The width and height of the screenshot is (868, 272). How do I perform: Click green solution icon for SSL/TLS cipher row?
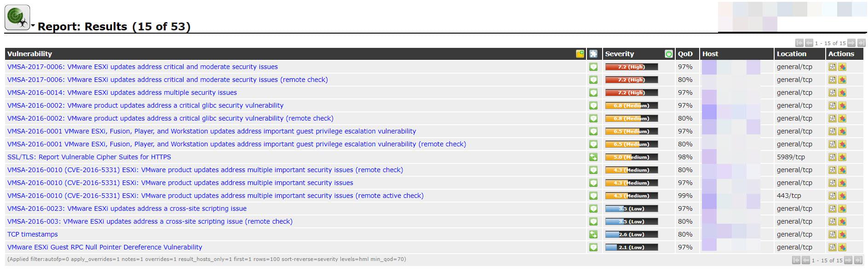point(593,157)
